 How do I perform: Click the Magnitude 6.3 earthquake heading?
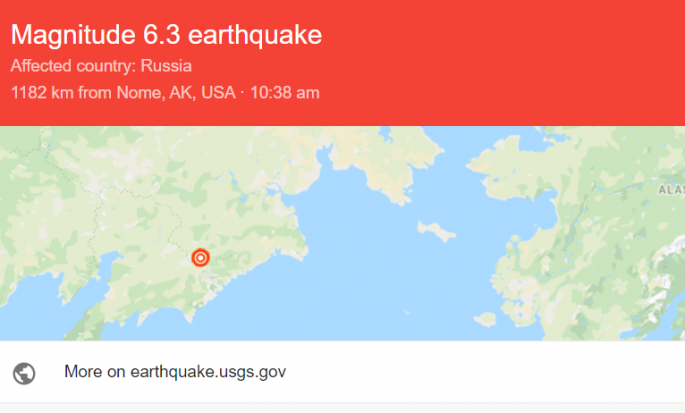166,35
